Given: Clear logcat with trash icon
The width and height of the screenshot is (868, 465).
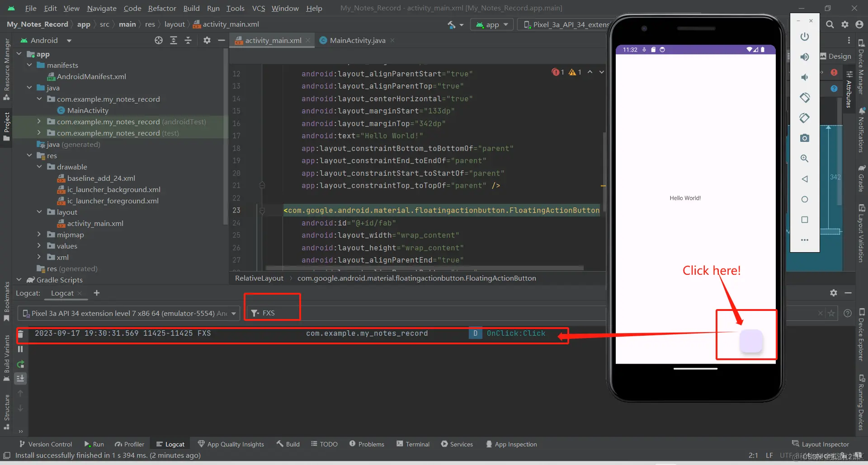Looking at the screenshot, I should (20, 335).
